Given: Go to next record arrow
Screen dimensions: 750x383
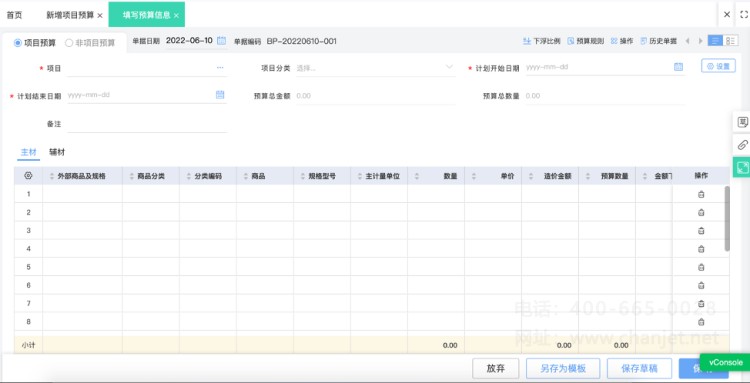Looking at the screenshot, I should (700, 41).
